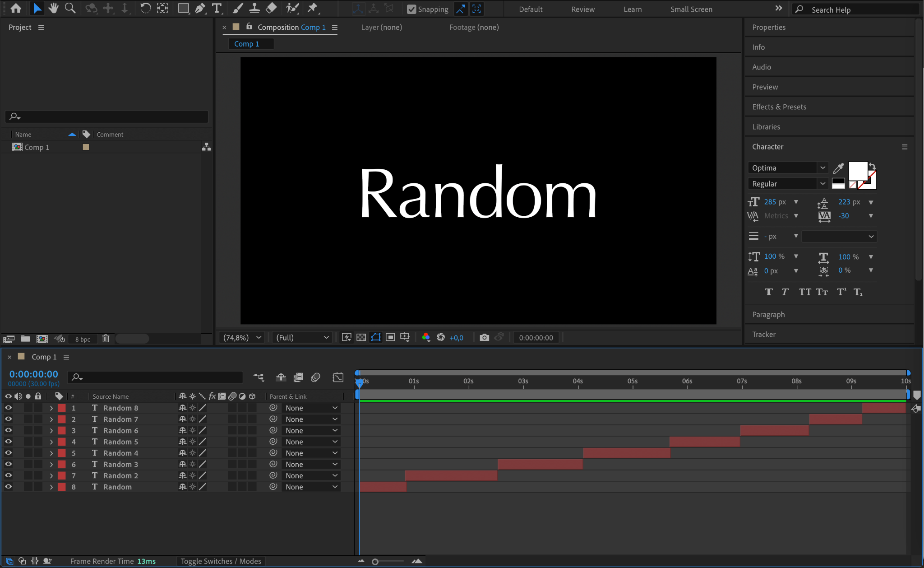
Task: Select the Horizontal Type tool
Action: click(x=217, y=8)
